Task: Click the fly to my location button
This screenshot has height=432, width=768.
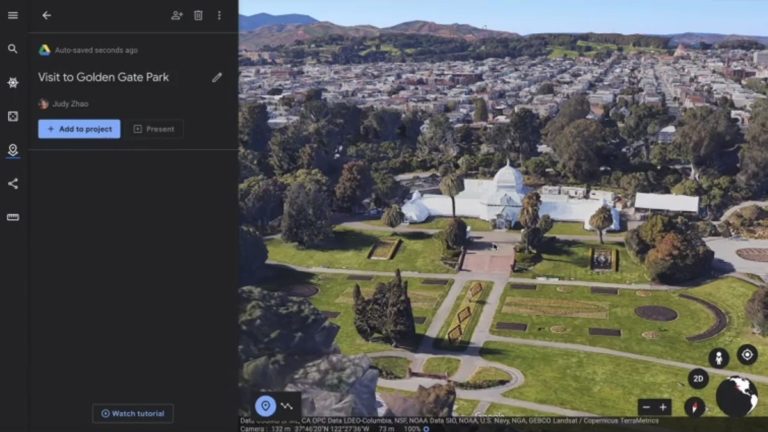Action: tap(746, 354)
